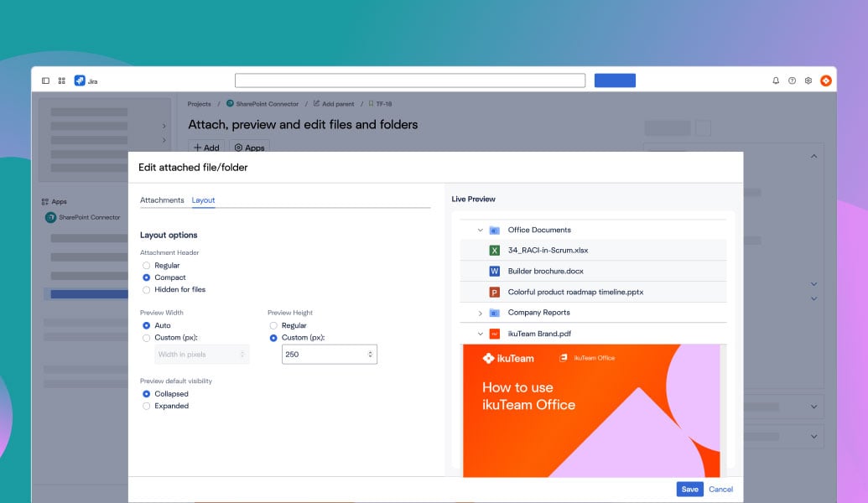Open the Apps menu on the issue page
868x503 pixels.
pos(249,147)
